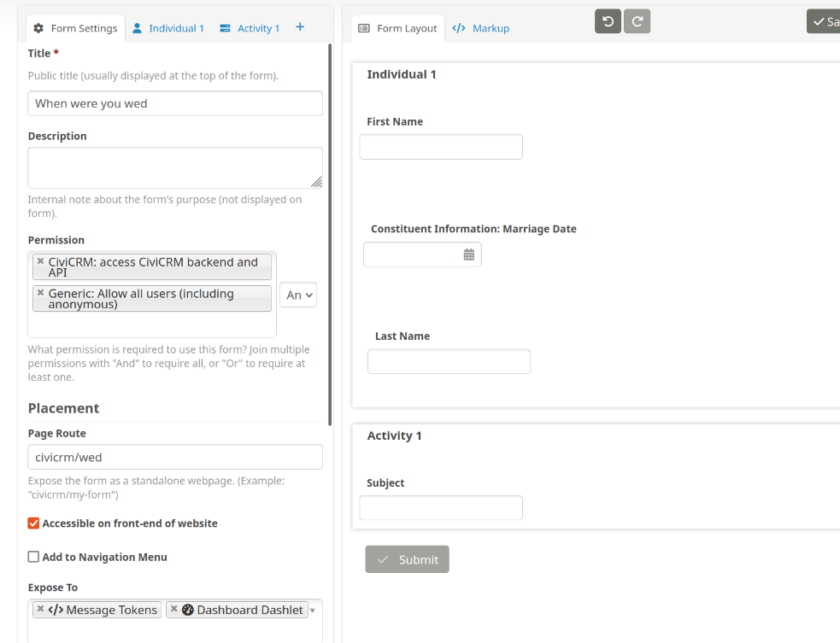The width and height of the screenshot is (840, 643).
Task: Click the empty Permission select area
Action: 152,325
